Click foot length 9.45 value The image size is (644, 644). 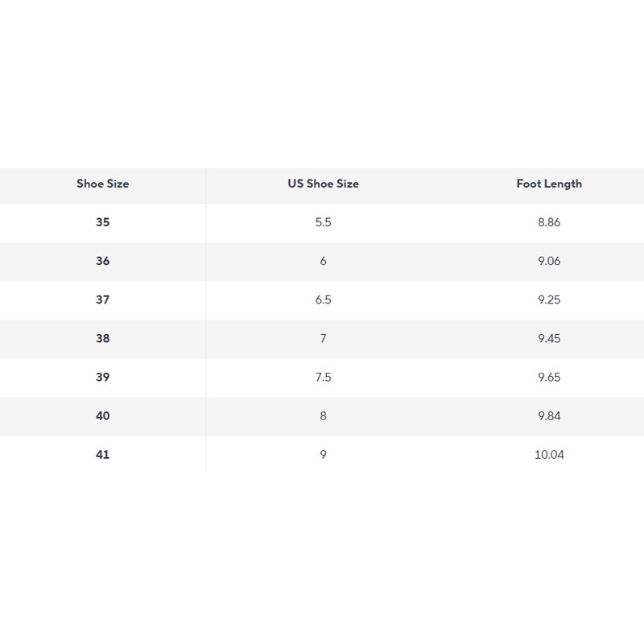point(549,338)
